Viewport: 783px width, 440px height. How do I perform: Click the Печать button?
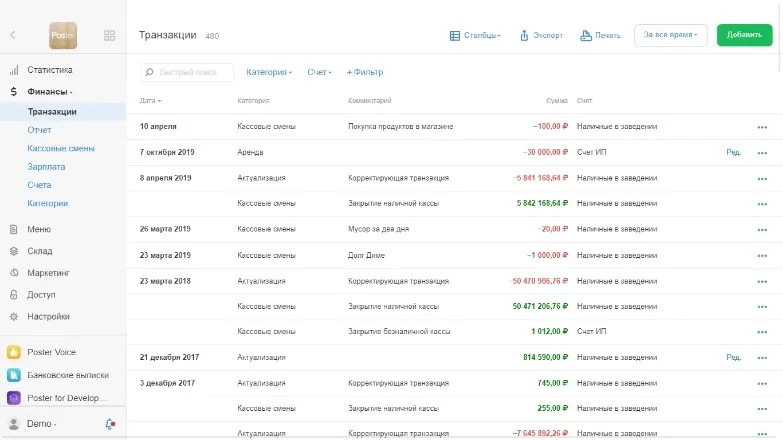pos(600,35)
